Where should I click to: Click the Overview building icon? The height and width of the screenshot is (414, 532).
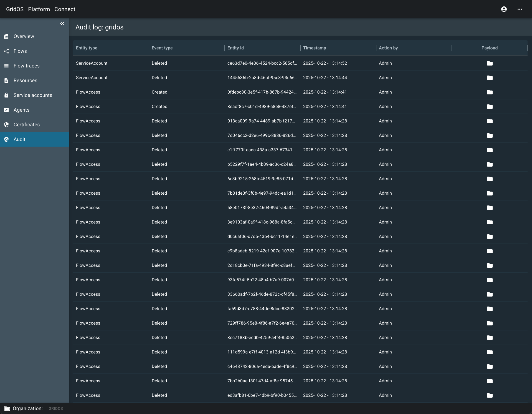(7, 36)
